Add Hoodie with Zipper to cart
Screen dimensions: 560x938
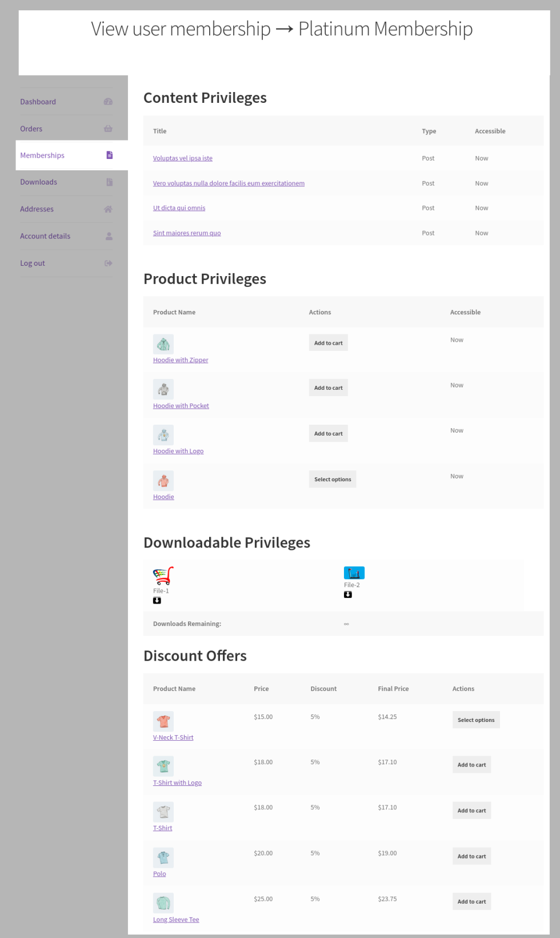328,343
